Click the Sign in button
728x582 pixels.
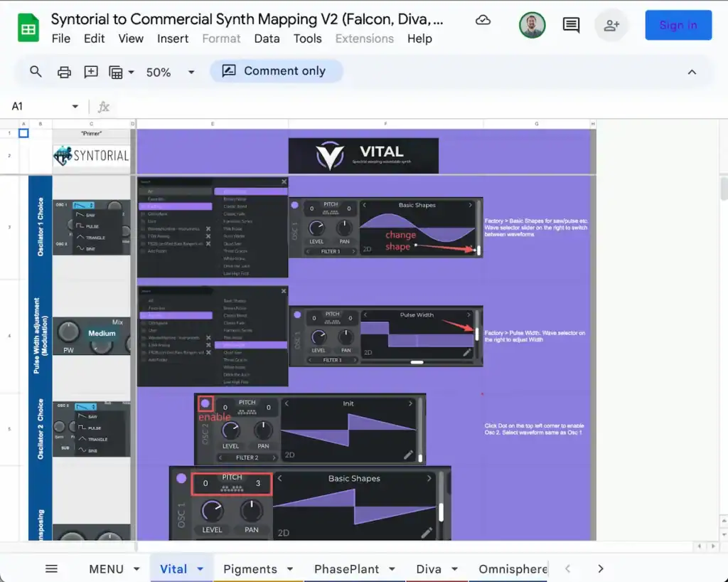click(x=678, y=26)
